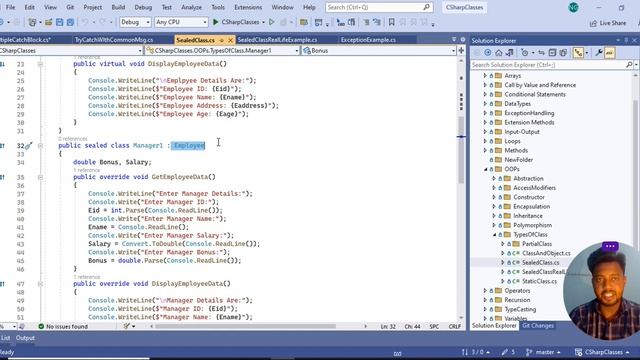Switch to SealedClassRealLifeExample.cs tab
The width and height of the screenshot is (640, 360).
[277, 40]
